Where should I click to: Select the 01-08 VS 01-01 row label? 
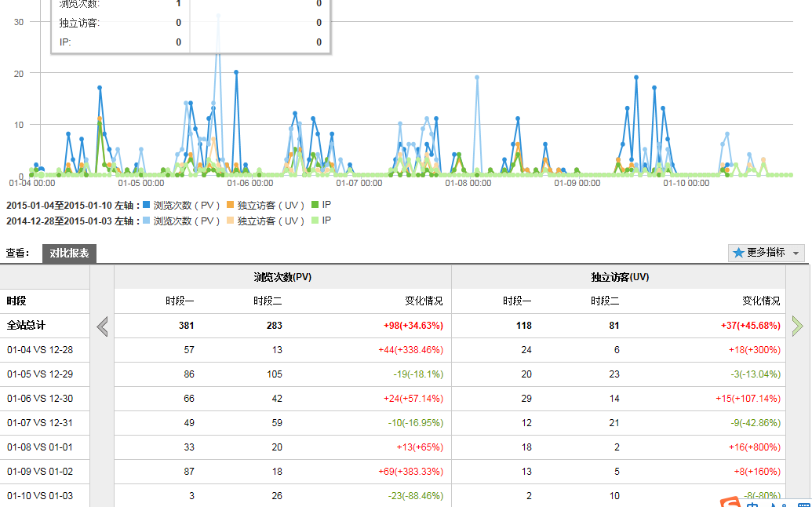[40, 447]
